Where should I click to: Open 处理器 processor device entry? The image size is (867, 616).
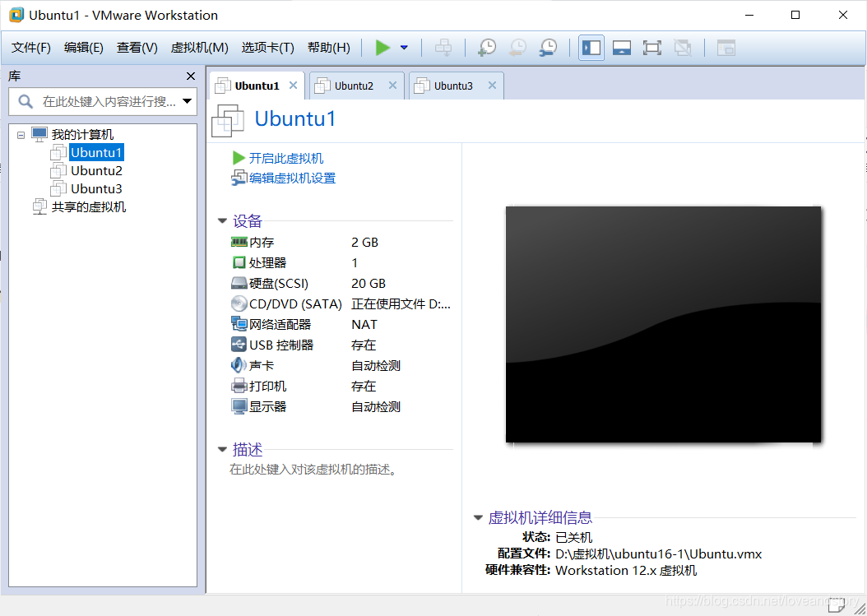pyautogui.click(x=267, y=262)
